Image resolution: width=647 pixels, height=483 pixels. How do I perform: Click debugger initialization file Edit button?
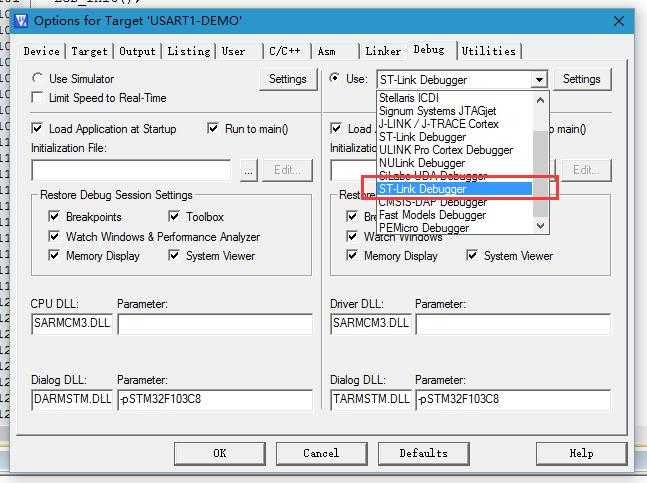(x=584, y=170)
